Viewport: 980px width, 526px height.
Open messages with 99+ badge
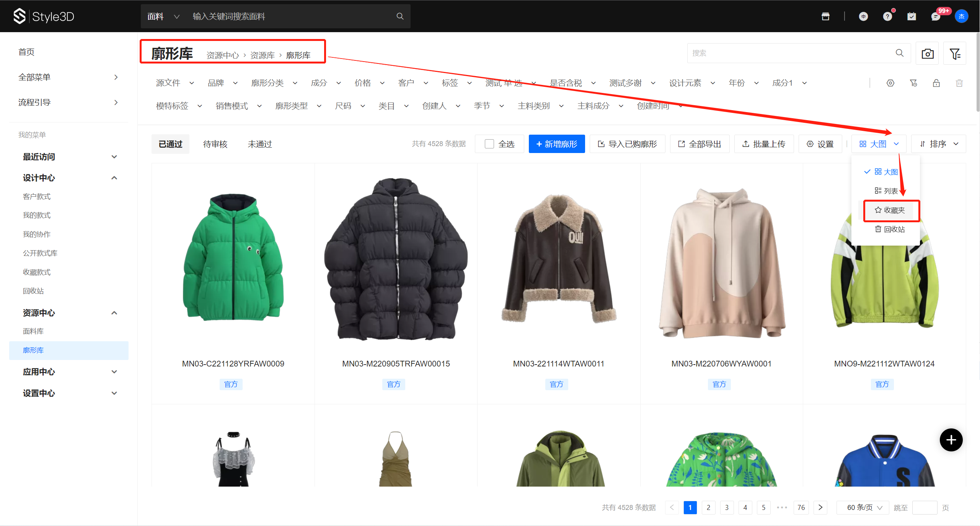[x=936, y=16]
